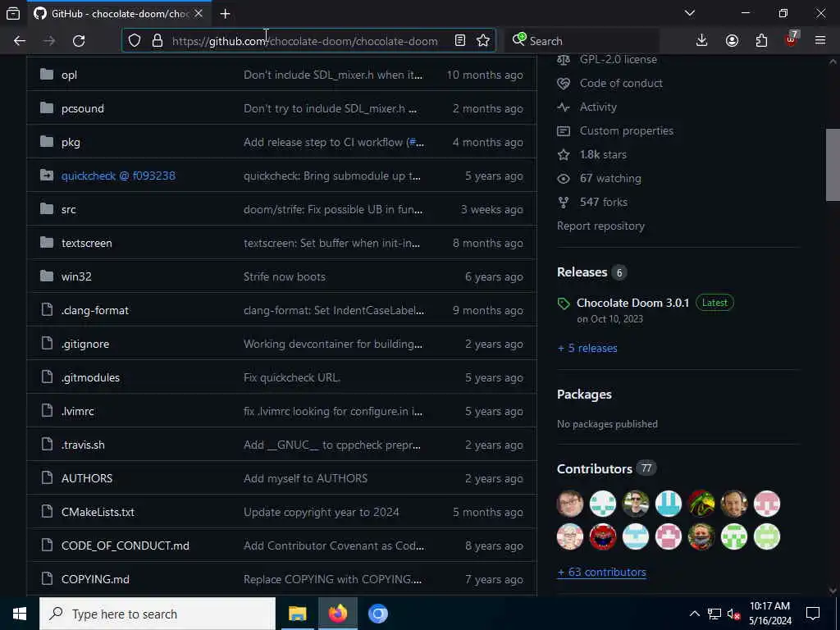Click the uBlock Origin extension icon
This screenshot has width=840, height=630.
click(x=792, y=41)
